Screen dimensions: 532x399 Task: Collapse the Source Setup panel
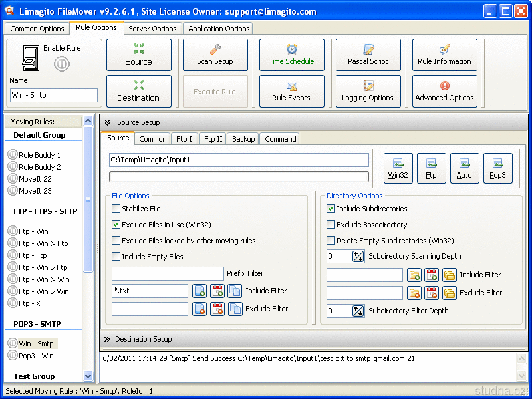pos(108,122)
